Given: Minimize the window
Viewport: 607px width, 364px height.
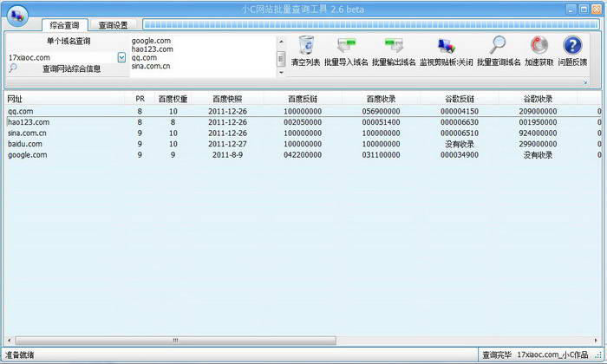Looking at the screenshot, I should click(x=571, y=10).
